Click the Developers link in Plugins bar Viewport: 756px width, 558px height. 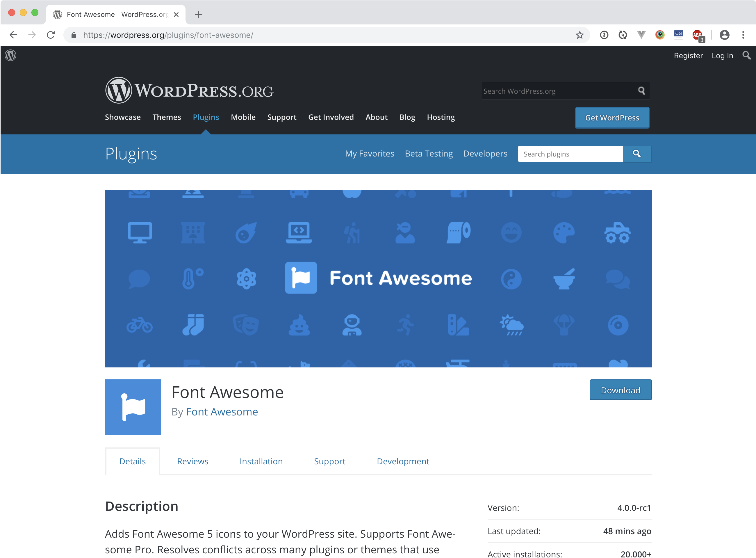485,153
